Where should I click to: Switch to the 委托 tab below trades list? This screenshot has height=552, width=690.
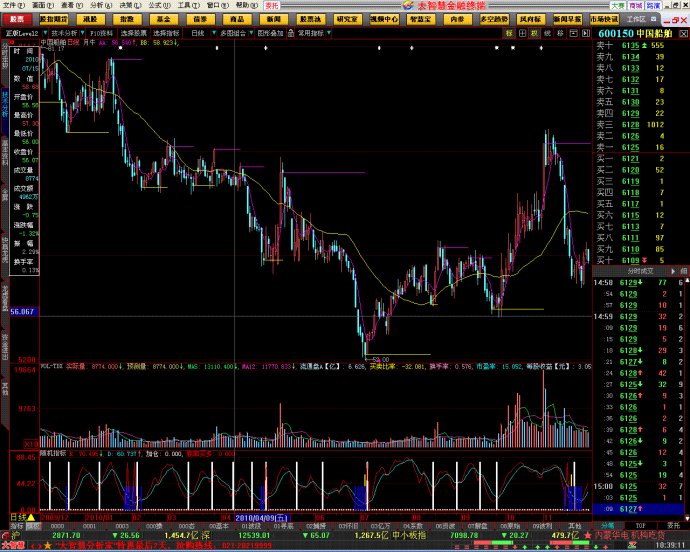pyautogui.click(x=674, y=526)
